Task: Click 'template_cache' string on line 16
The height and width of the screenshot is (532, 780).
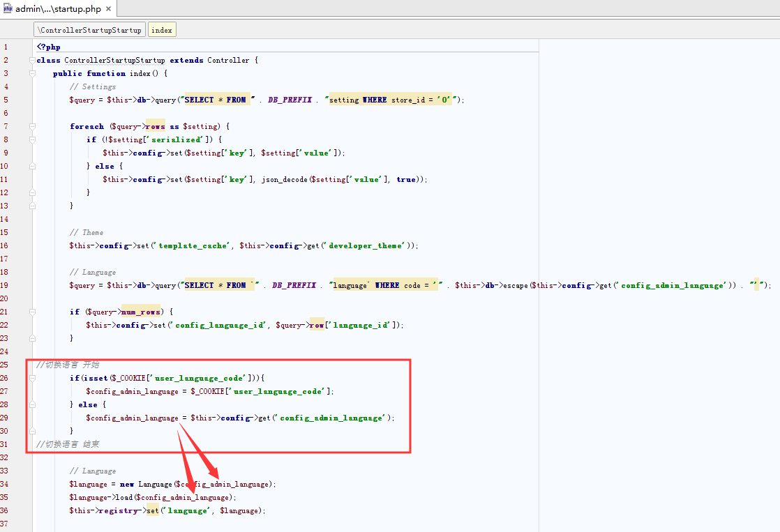Action: (x=193, y=245)
